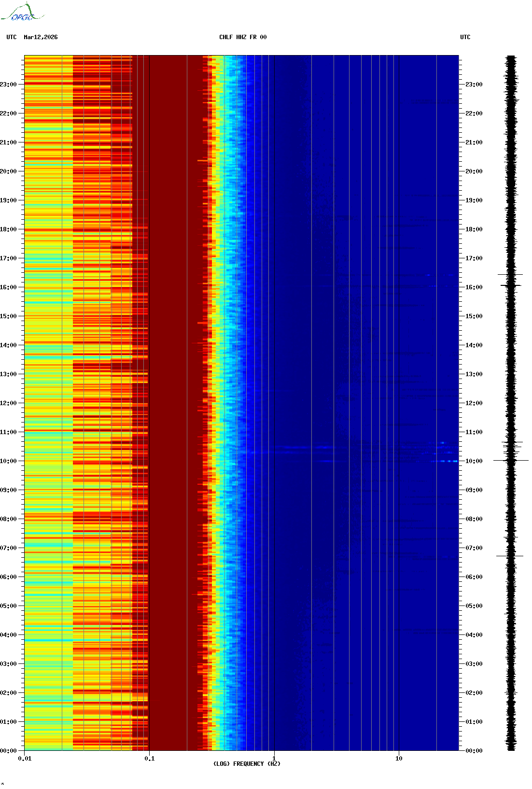
Task: Click the (LOG) FREQUENCY (HZ) axis label
Action: coord(247,763)
